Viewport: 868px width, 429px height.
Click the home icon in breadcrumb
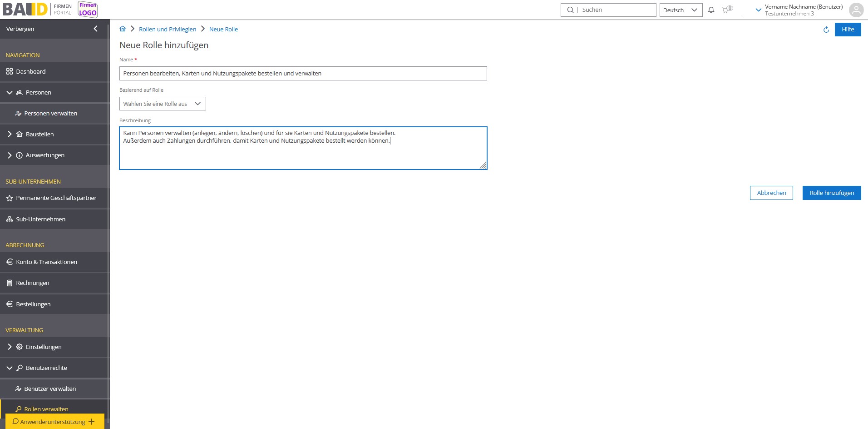(x=123, y=29)
